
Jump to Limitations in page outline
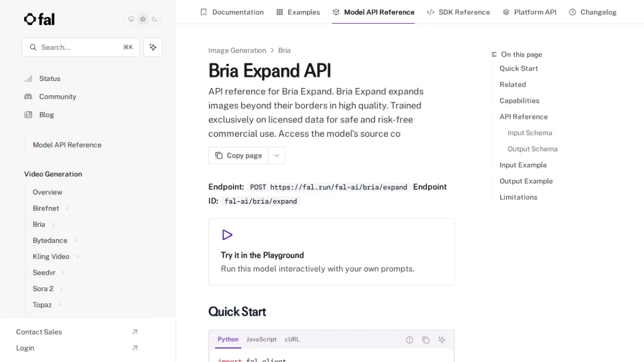point(518,197)
